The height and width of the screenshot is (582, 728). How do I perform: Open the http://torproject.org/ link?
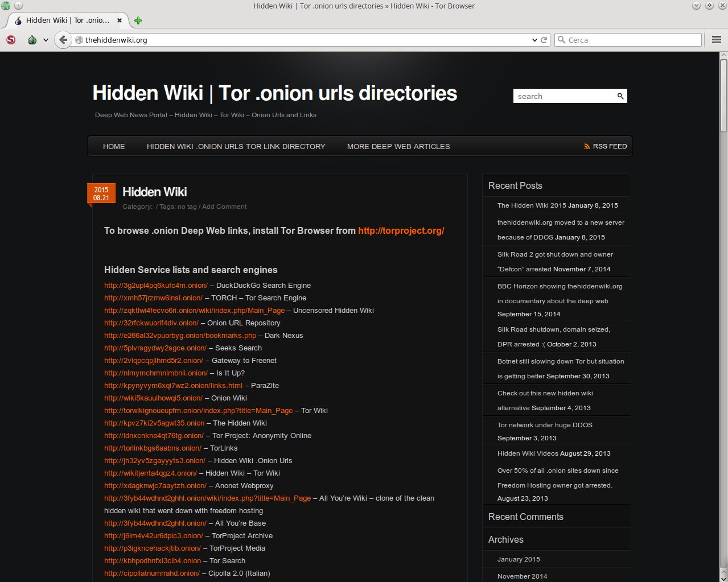point(401,230)
